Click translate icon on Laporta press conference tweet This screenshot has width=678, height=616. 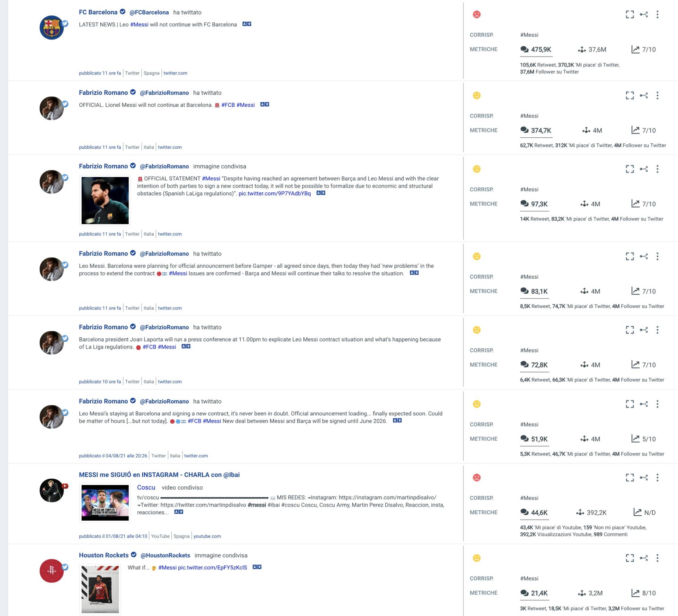pos(186,346)
